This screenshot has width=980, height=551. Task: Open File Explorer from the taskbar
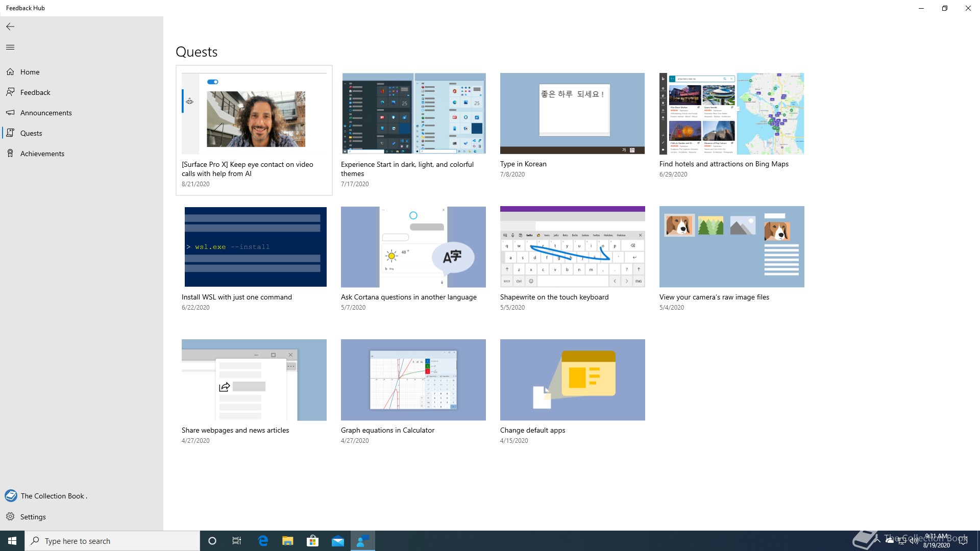[x=288, y=541]
